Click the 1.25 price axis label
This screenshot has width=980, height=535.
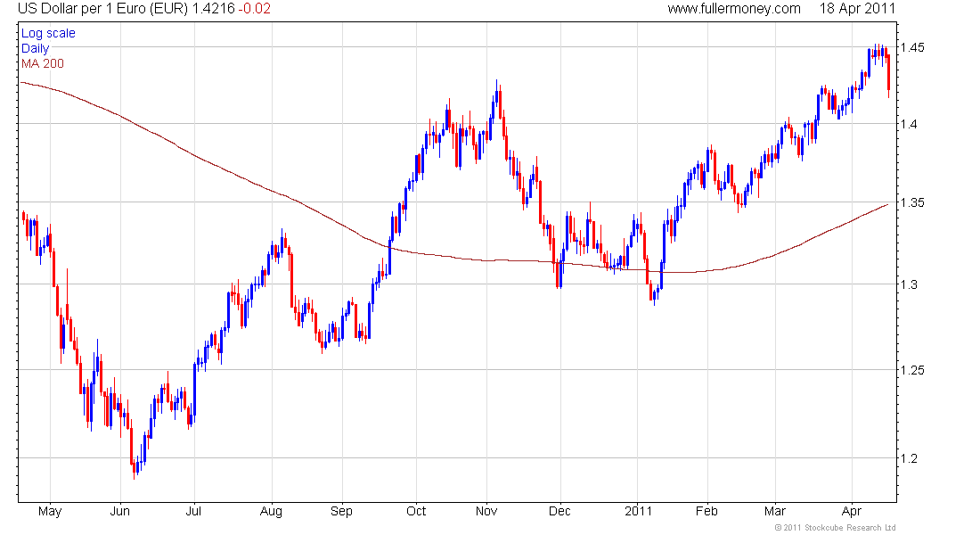[x=912, y=370]
